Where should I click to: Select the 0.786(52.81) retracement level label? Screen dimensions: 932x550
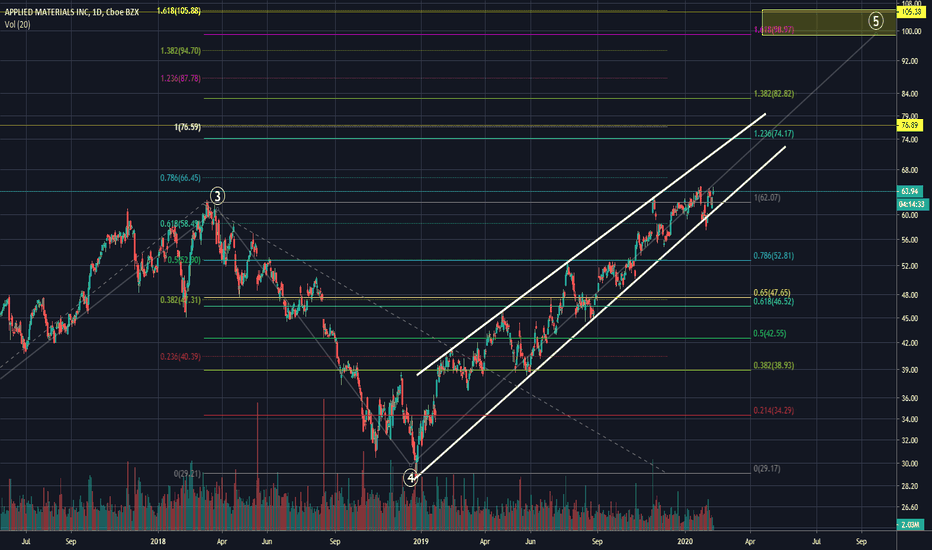pos(773,256)
